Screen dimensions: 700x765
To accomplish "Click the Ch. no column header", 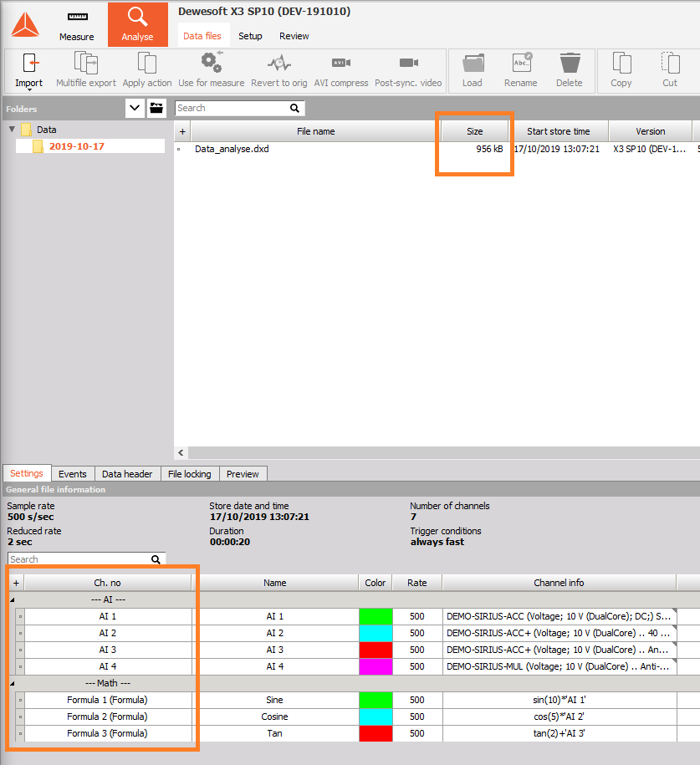I will tap(107, 583).
